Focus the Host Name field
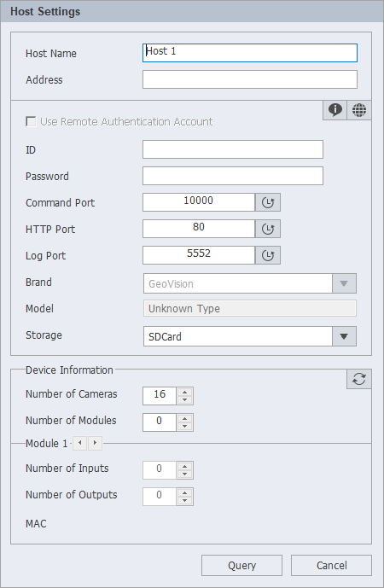The image size is (384, 588). point(250,53)
